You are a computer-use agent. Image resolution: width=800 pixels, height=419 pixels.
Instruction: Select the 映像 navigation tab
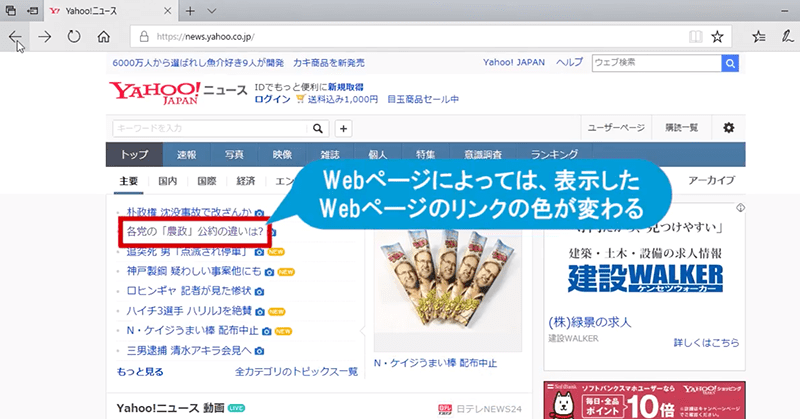[282, 155]
